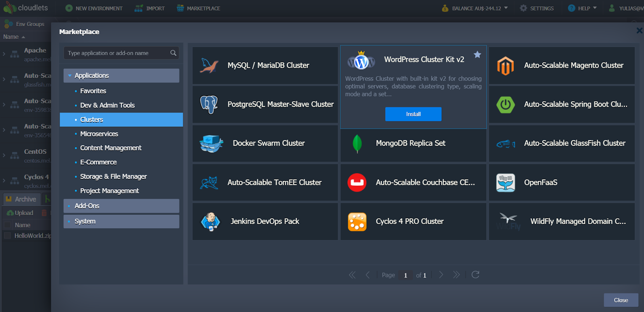Go to the first page

pos(352,275)
